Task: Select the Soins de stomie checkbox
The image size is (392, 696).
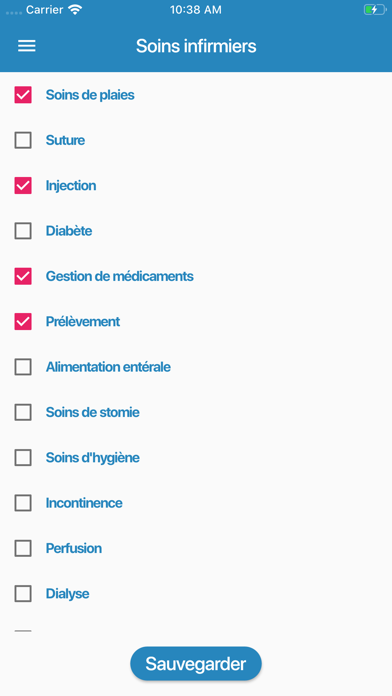Action: coord(23,412)
